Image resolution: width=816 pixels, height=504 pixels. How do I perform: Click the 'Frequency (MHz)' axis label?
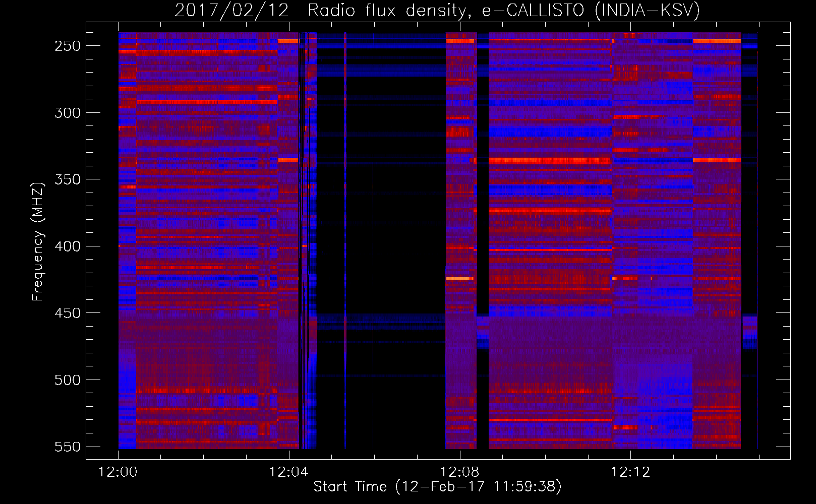38,242
